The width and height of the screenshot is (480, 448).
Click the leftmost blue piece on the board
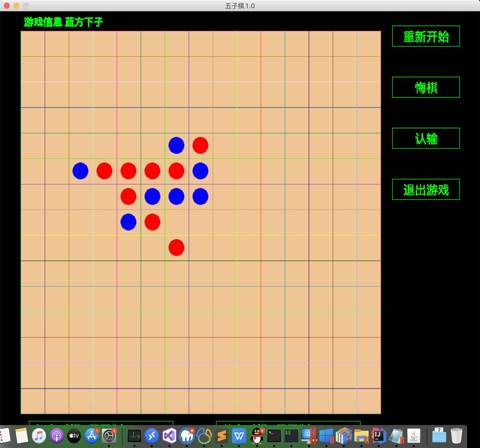coord(80,171)
